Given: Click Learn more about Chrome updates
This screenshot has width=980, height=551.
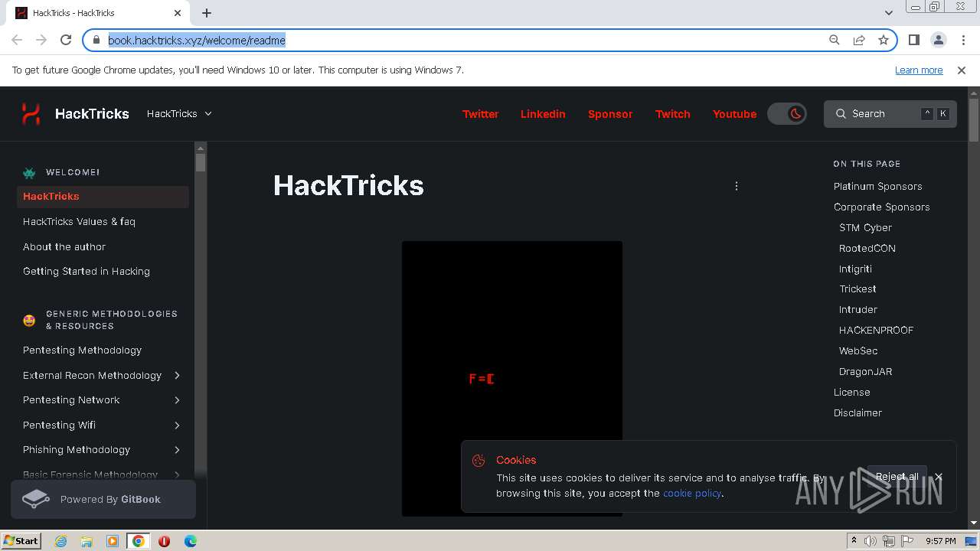Looking at the screenshot, I should (919, 70).
